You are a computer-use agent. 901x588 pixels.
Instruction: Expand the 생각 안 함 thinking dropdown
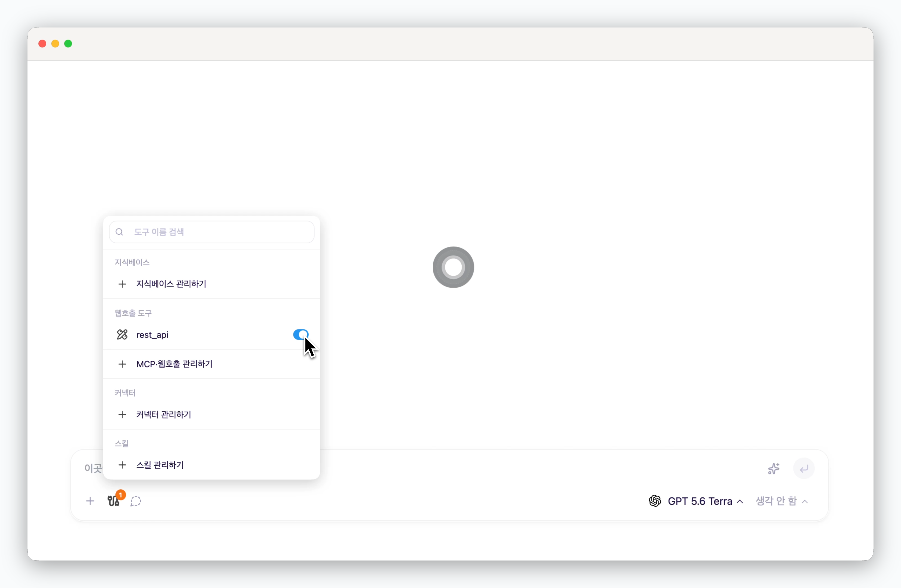[782, 501]
